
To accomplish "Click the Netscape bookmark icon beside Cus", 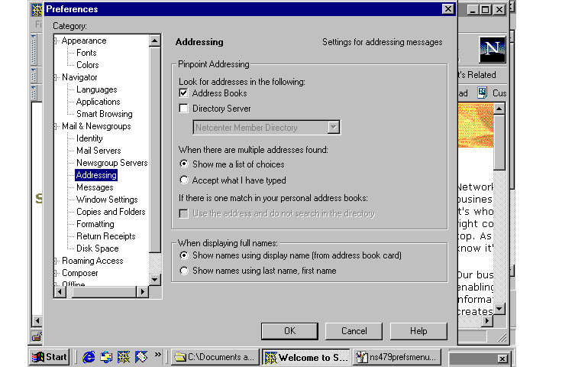I will 483,93.
